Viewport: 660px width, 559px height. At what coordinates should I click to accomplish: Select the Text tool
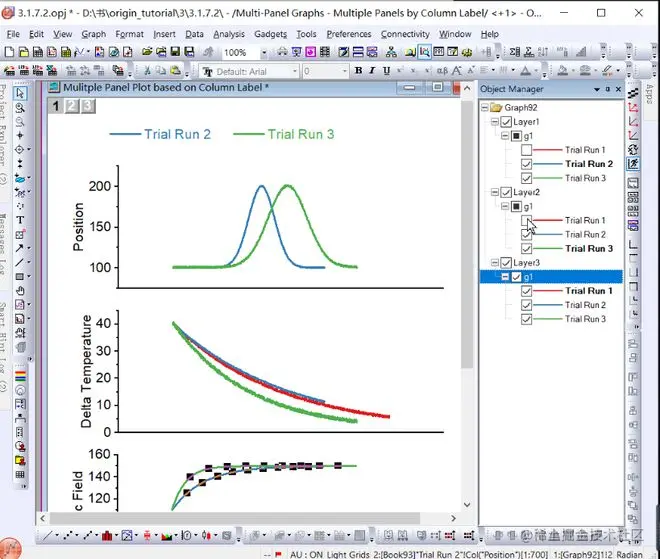20,220
